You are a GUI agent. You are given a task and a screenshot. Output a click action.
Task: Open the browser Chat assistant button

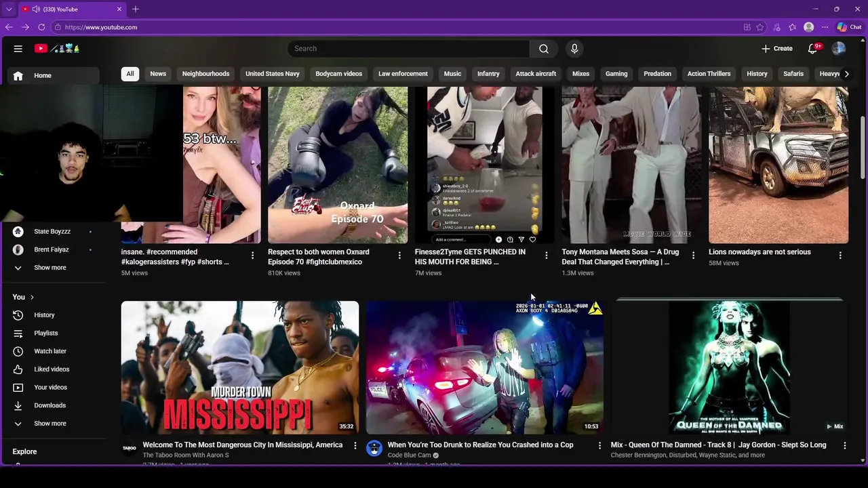coord(850,27)
